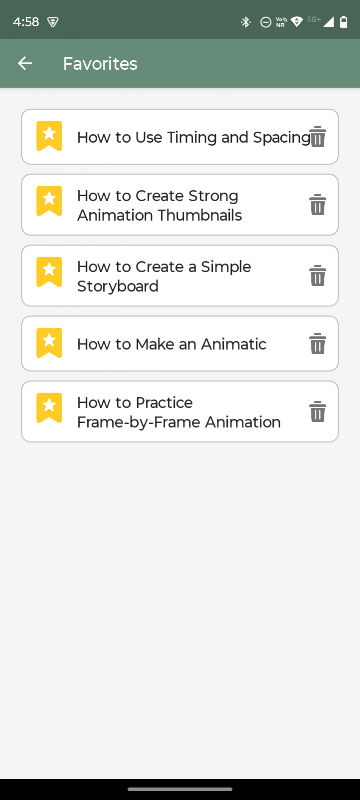The height and width of the screenshot is (800, 360).
Task: Go back using the arrow icon
Action: 24,63
